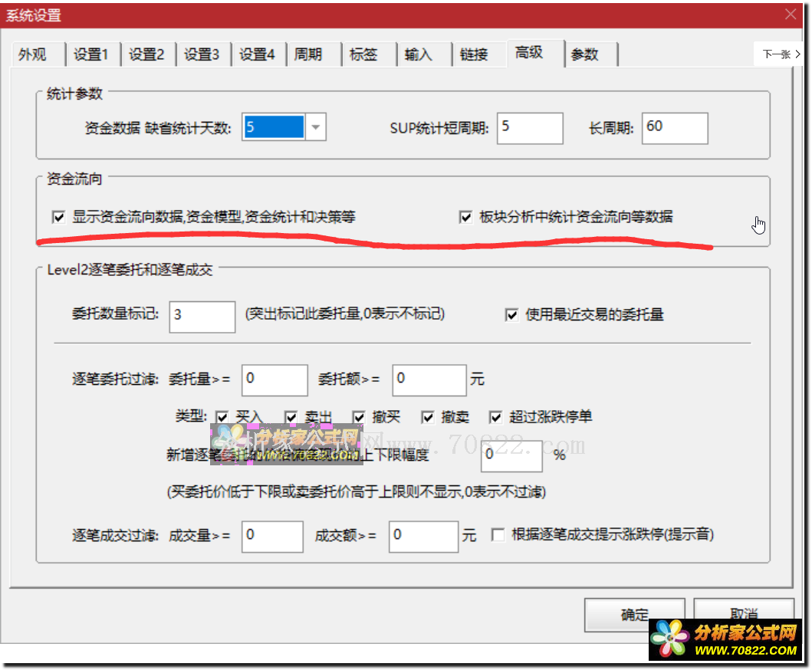The height and width of the screenshot is (670, 812).
Task: Click the 取消 button
Action: pyautogui.click(x=744, y=614)
